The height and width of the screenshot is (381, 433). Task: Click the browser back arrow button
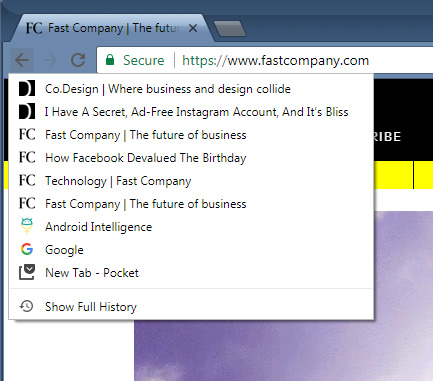point(22,60)
